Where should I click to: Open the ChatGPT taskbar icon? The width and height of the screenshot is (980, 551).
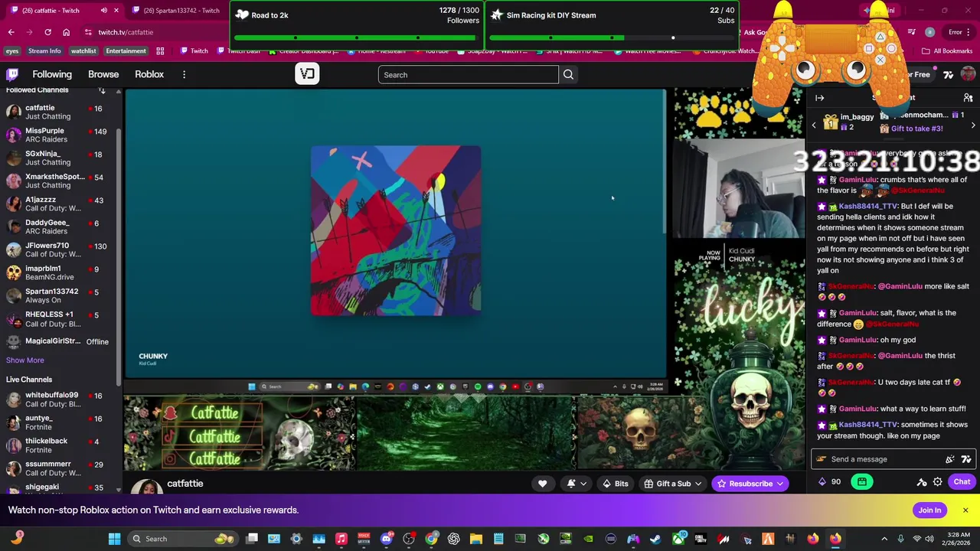454,539
